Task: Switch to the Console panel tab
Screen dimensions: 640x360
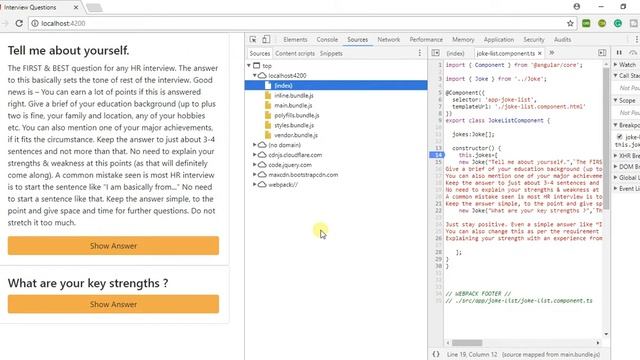Action: [327, 40]
